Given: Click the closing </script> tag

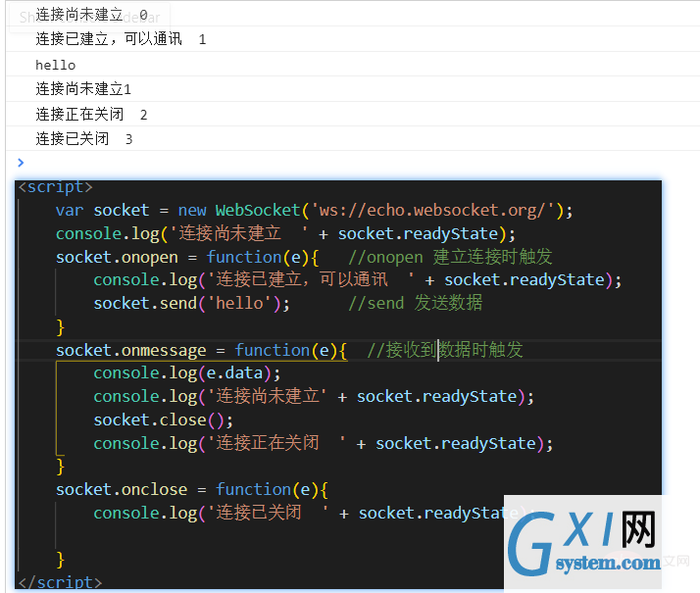Looking at the screenshot, I should pos(60,582).
